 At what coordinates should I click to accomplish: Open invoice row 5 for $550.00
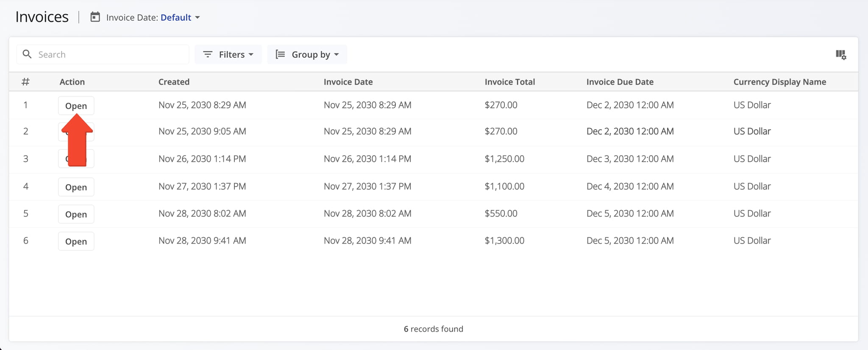76,214
